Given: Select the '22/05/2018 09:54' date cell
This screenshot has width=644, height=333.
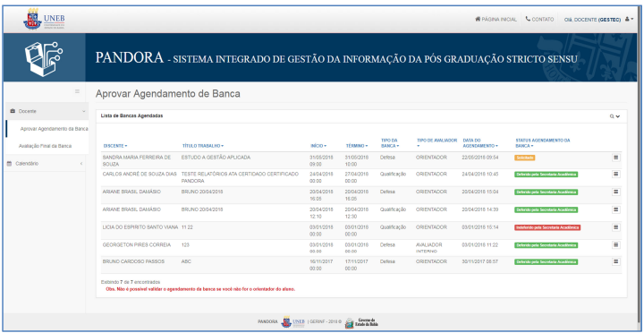Looking at the screenshot, I should (x=480, y=158).
